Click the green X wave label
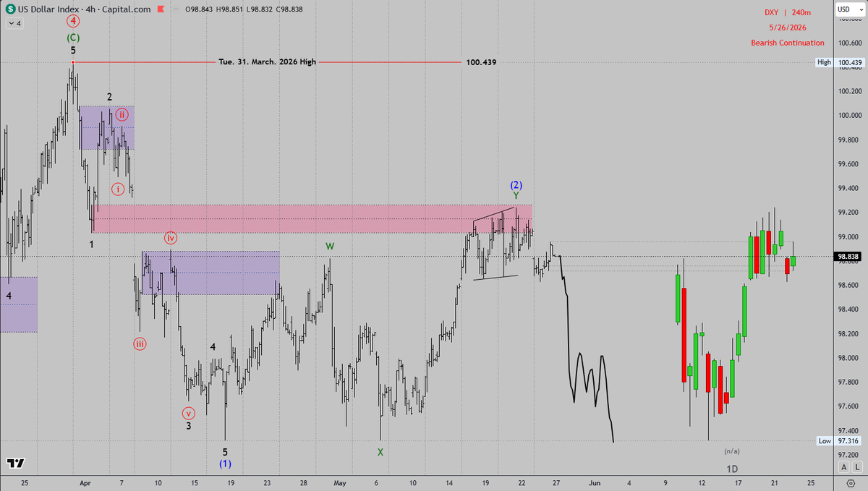Image resolution: width=868 pixels, height=491 pixels. 380,452
